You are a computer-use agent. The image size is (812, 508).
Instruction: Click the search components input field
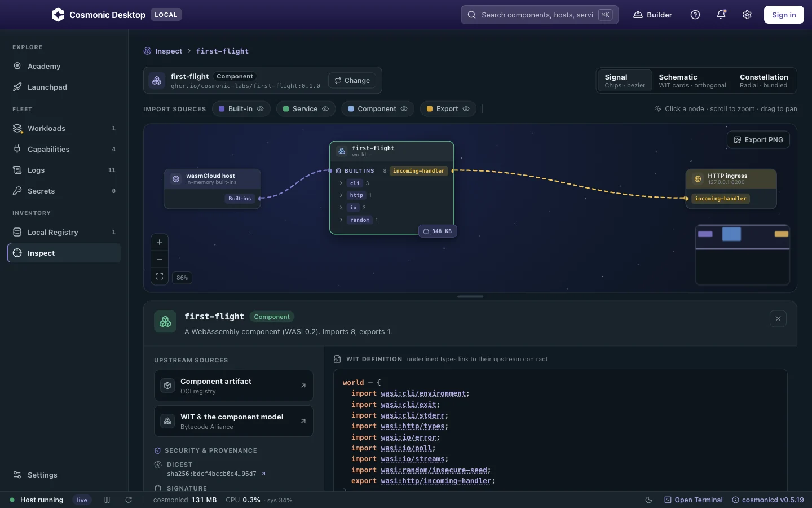coord(540,15)
